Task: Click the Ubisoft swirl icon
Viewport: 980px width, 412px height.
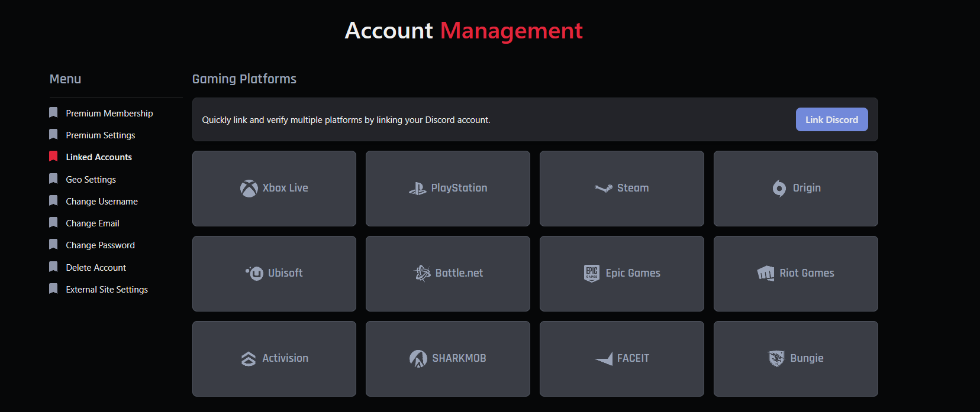Action: pos(254,273)
